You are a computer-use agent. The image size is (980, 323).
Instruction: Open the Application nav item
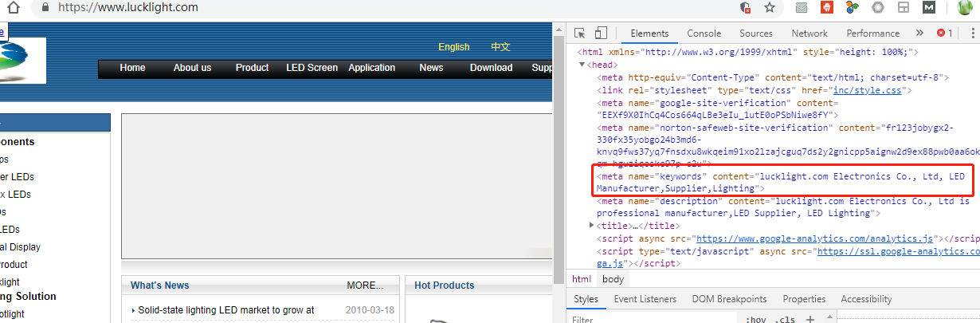point(371,68)
